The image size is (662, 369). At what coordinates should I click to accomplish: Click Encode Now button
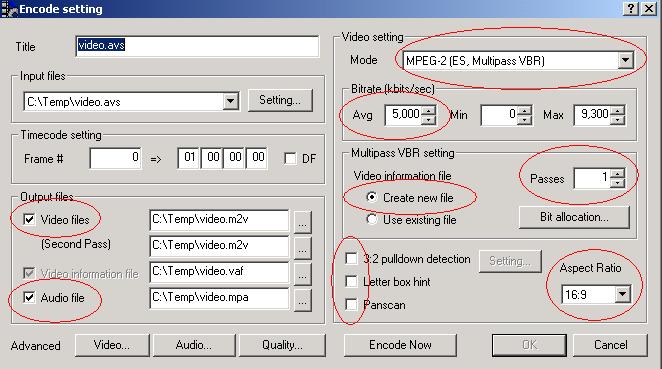click(400, 345)
